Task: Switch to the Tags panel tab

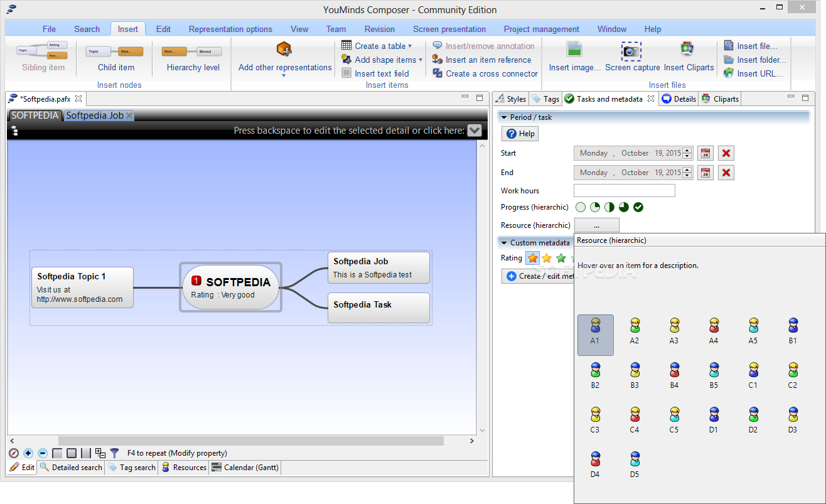Action: pos(545,99)
